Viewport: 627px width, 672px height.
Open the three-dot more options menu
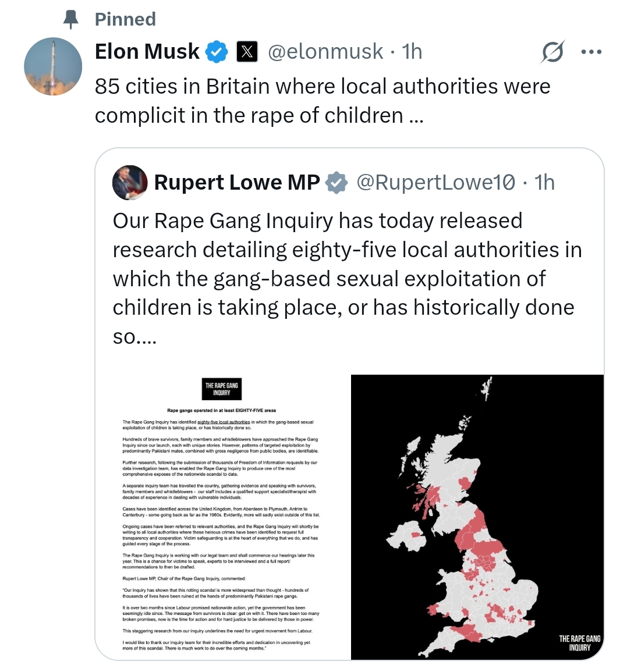pyautogui.click(x=591, y=52)
